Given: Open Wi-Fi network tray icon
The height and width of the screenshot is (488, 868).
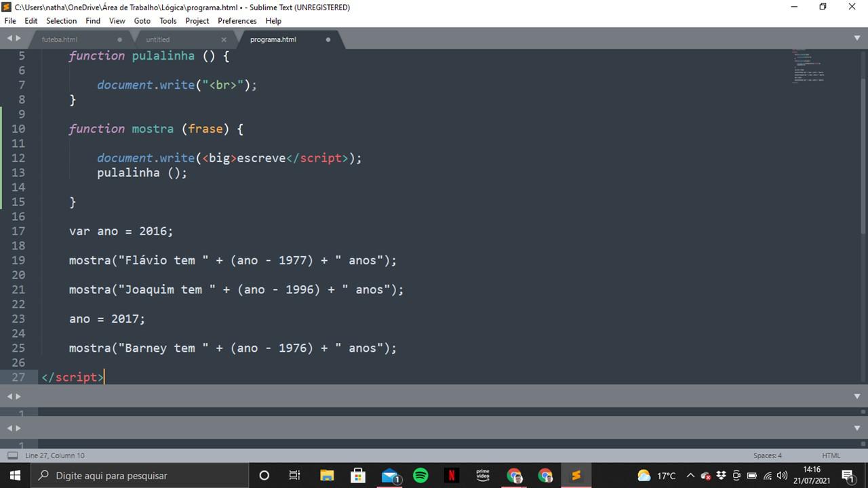Looking at the screenshot, I should 767,476.
